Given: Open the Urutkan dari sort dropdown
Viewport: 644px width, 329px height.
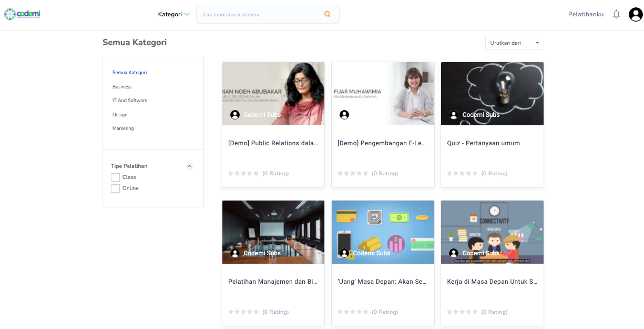Looking at the screenshot, I should [514, 43].
